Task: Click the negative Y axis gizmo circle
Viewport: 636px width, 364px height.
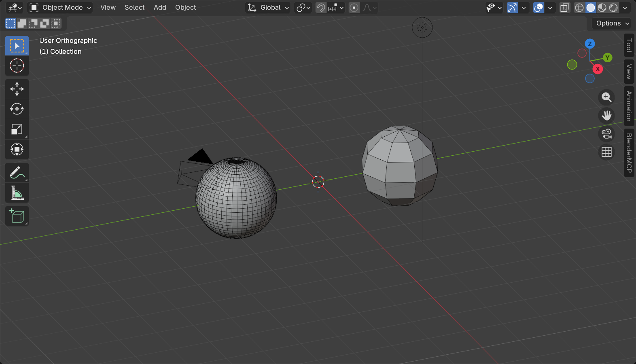Action: point(572,64)
